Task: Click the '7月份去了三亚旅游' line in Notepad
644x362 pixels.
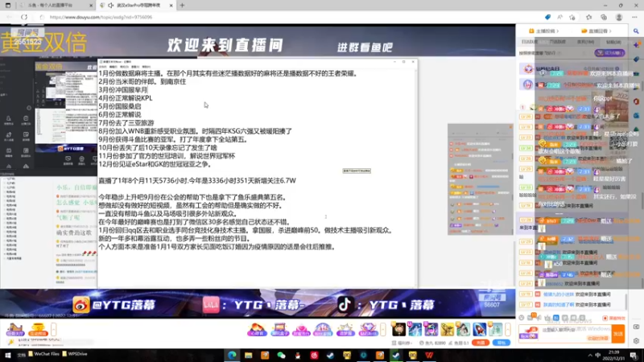Action: point(126,123)
